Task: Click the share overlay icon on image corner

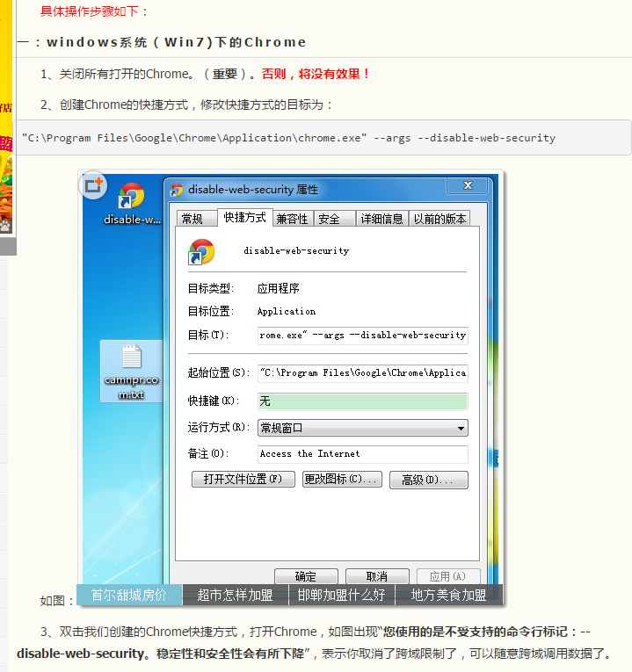Action: pyautogui.click(x=92, y=185)
